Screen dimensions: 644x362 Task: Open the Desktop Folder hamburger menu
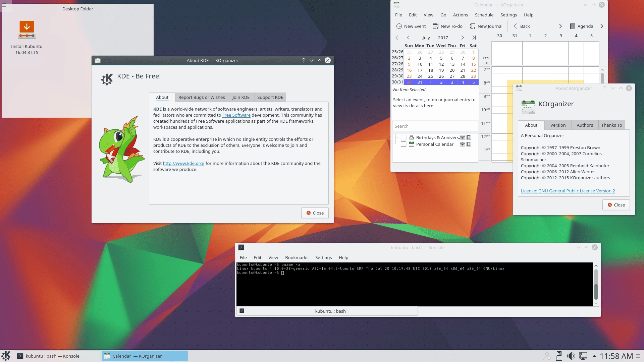(4, 5)
